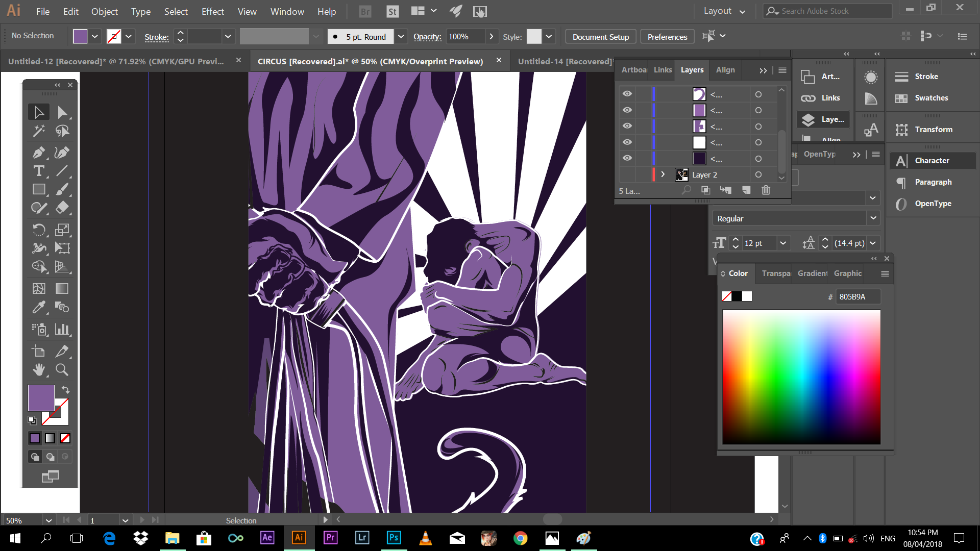This screenshot has height=551, width=980.
Task: Set paint mode to None
Action: point(65,438)
